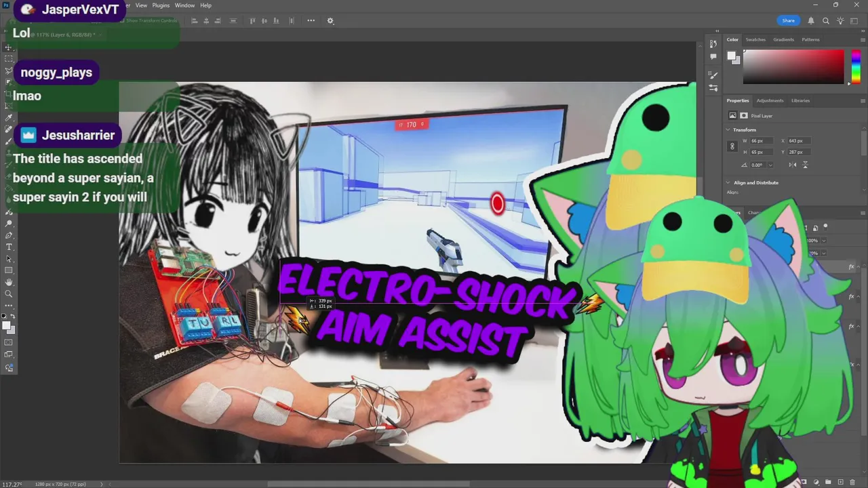Viewport: 868px width, 488px height.
Task: Select the Brush tool
Action: point(9,140)
